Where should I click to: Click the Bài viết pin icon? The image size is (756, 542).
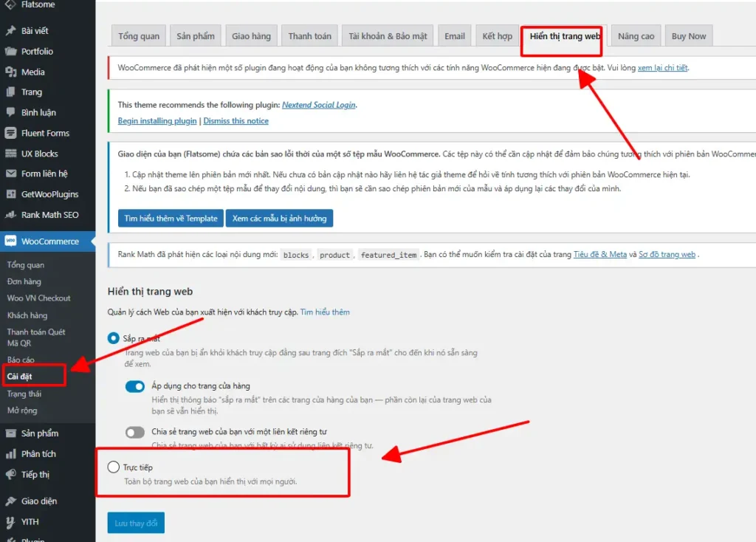(x=10, y=31)
